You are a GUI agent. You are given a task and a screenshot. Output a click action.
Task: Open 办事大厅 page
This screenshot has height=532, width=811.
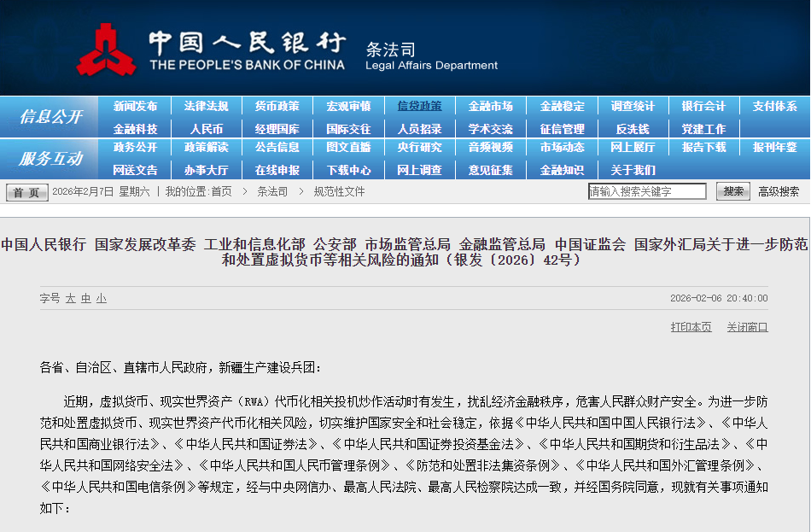coord(206,170)
